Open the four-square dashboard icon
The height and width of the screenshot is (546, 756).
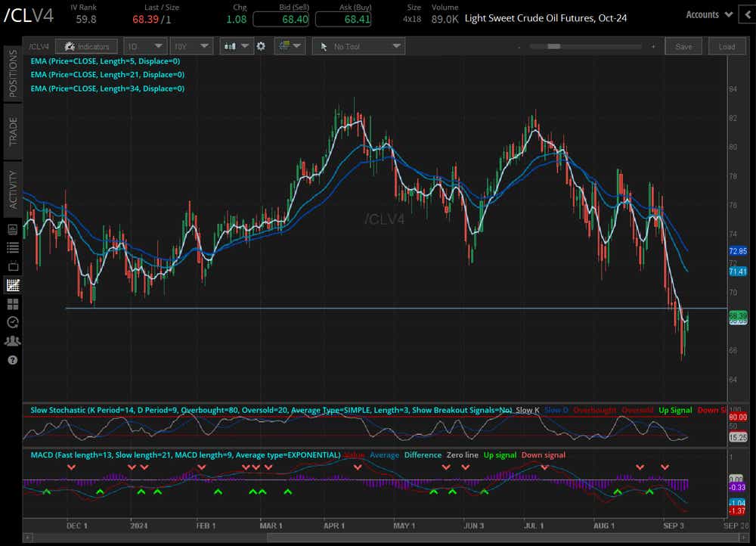click(x=13, y=304)
